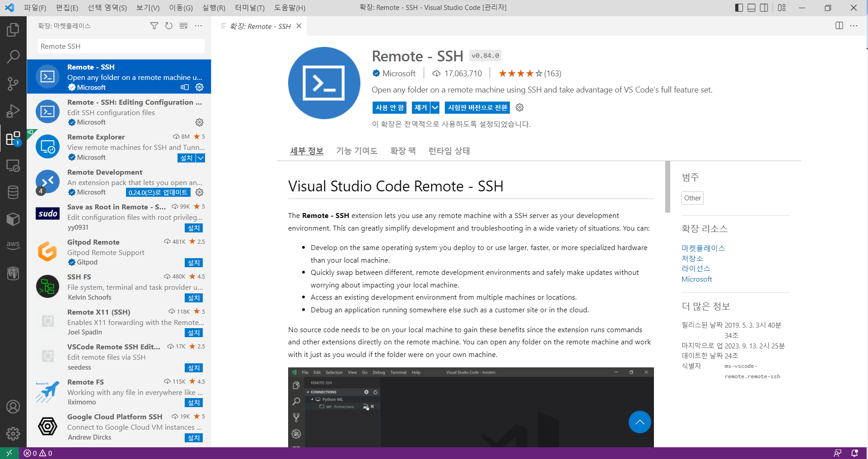Click the Remote - SSH demo screenshot
This screenshot has height=459, width=868.
[x=471, y=407]
